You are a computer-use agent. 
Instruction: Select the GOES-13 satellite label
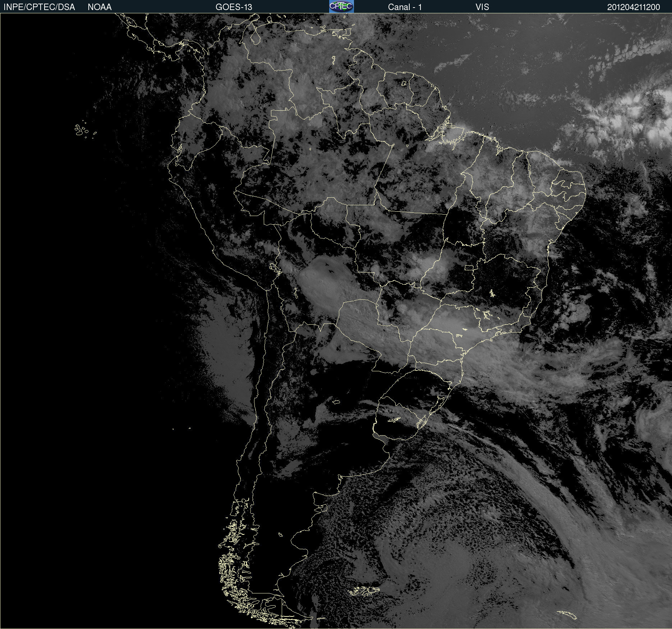point(234,7)
